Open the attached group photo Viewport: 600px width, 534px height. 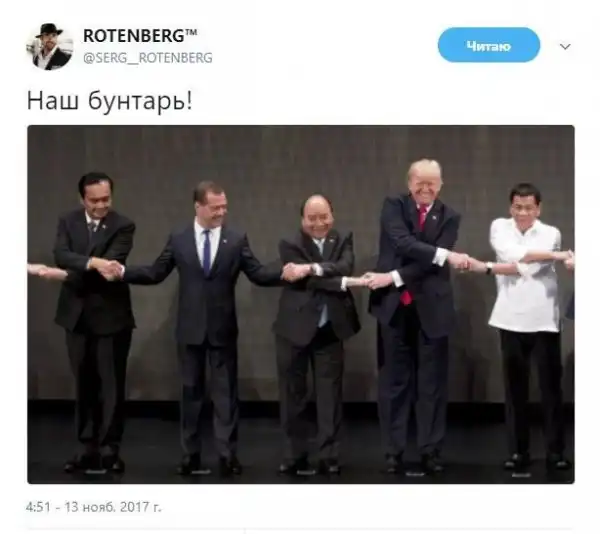point(301,304)
